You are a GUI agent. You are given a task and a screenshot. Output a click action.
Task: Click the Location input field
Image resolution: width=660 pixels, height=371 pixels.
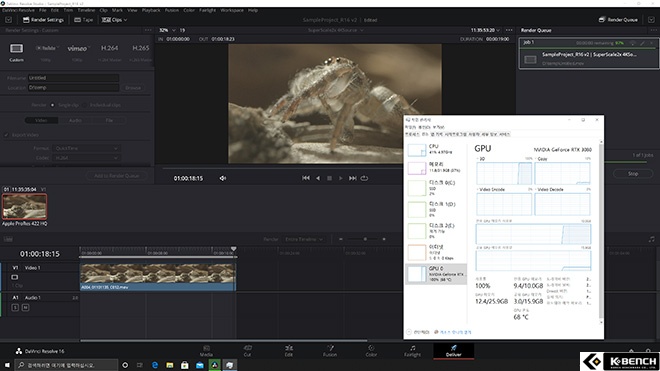point(73,88)
